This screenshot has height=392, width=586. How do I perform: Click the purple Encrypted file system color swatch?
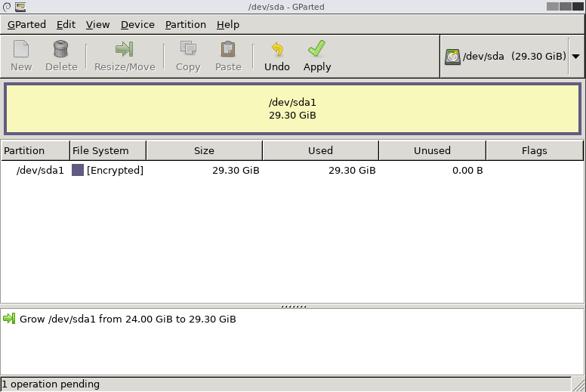pos(78,170)
